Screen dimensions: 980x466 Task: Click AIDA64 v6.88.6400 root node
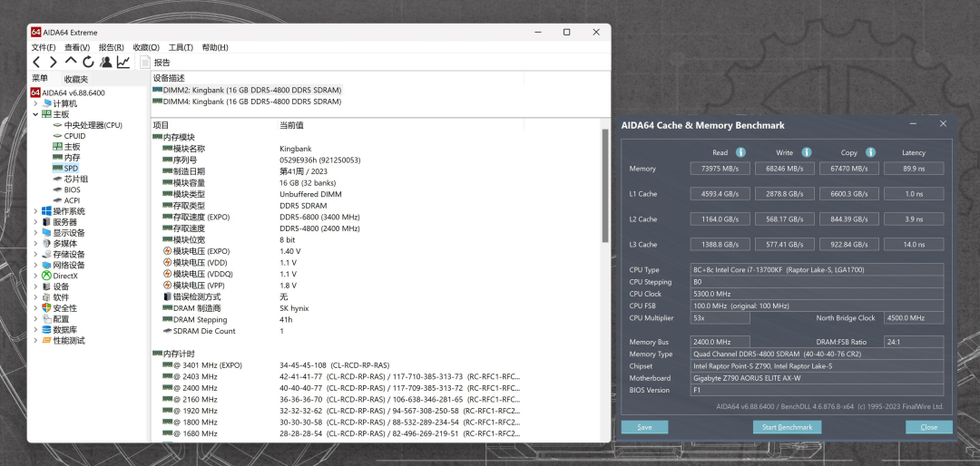coord(67,92)
